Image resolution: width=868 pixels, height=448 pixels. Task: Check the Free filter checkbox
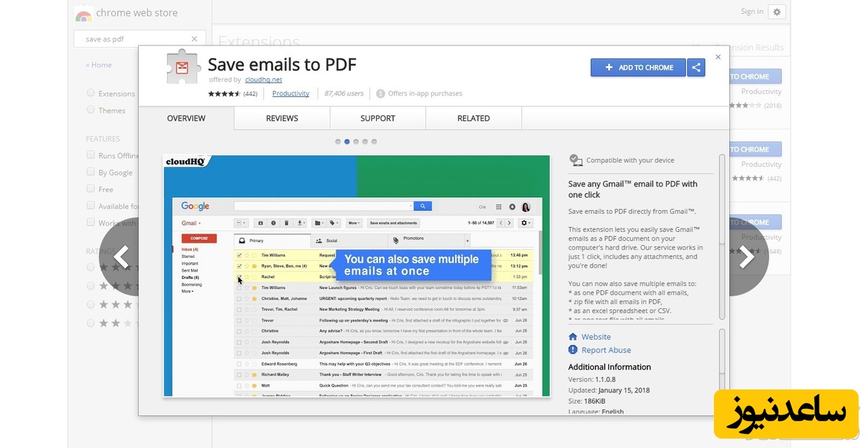coord(90,189)
